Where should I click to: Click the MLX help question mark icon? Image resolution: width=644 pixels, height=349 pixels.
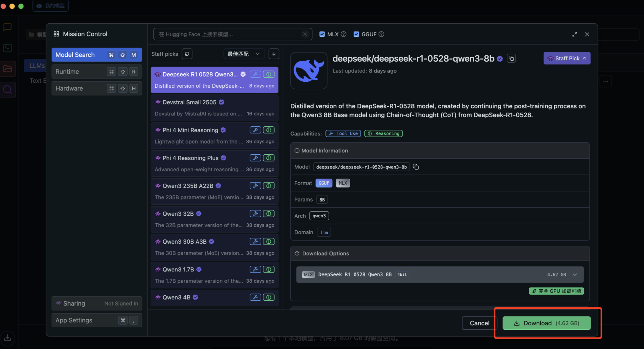pyautogui.click(x=343, y=34)
